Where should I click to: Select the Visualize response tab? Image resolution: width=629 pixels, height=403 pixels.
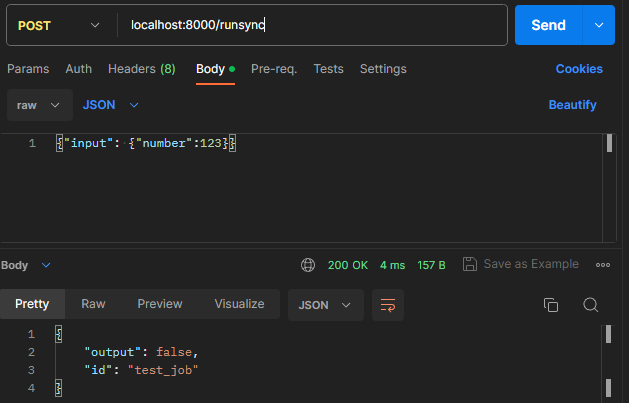(x=239, y=304)
